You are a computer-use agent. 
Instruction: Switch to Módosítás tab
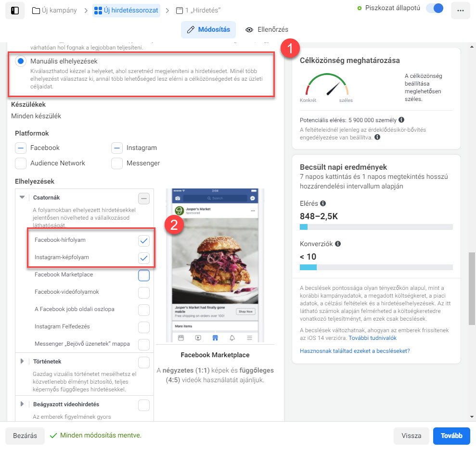[x=208, y=29]
